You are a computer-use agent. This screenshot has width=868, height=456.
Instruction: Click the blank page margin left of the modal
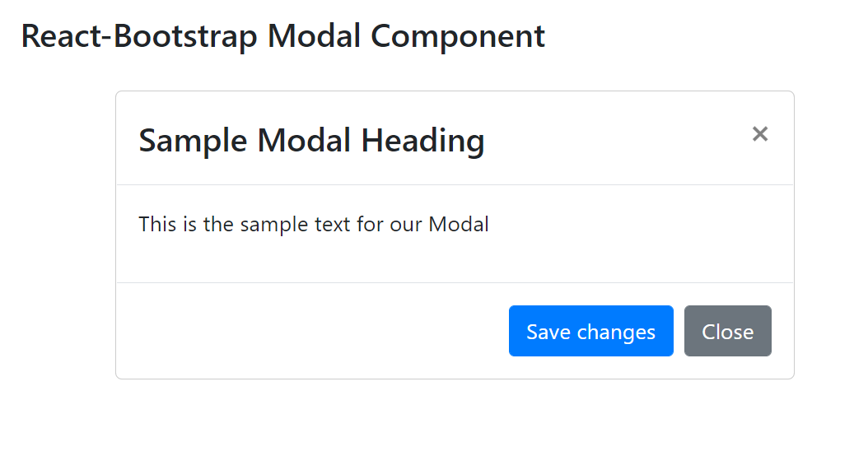(58, 239)
